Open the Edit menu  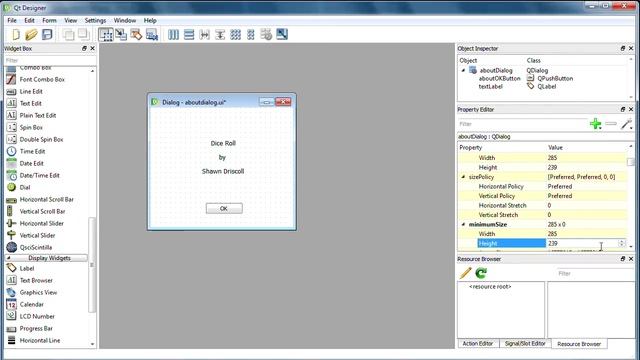[x=29, y=20]
